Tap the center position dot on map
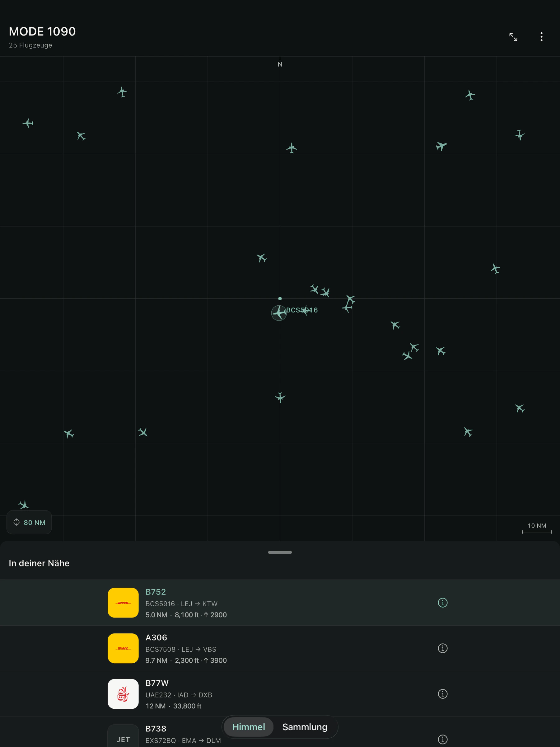Image resolution: width=560 pixels, height=747 pixels. [x=280, y=298]
